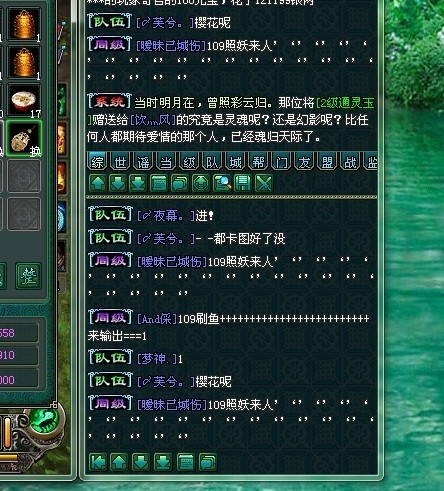The width and height of the screenshot is (444, 491).
Task: Select the food bowl item with count 17
Action: [24, 101]
